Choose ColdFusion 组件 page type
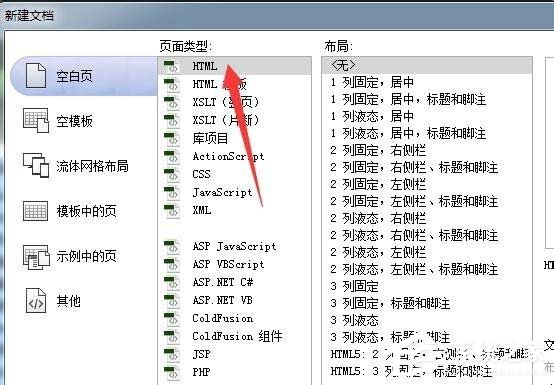554x385 pixels. click(x=237, y=336)
